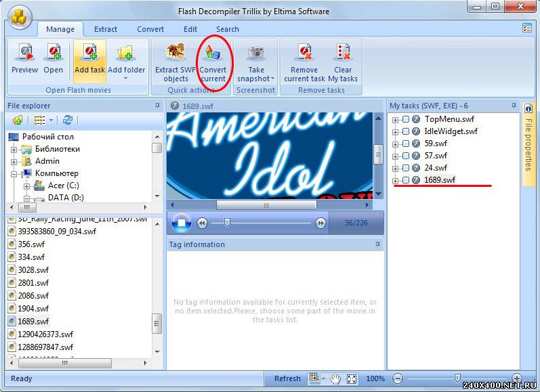
Task: Click the fit-to-window icon in status bar
Action: click(x=352, y=379)
